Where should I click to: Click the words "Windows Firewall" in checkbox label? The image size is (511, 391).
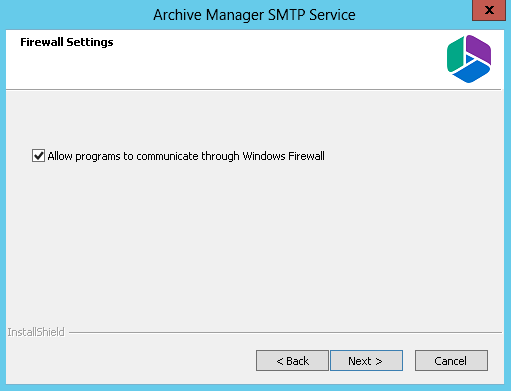pos(283,156)
